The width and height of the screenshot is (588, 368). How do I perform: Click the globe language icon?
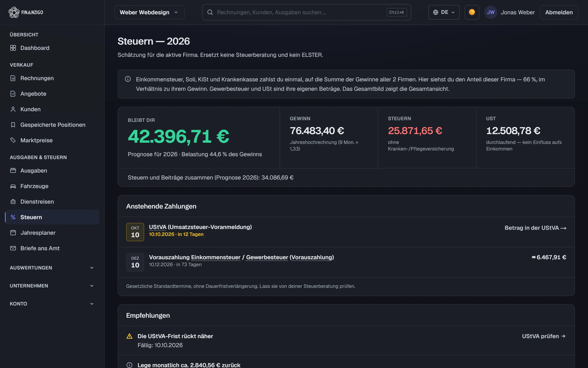pos(436,12)
